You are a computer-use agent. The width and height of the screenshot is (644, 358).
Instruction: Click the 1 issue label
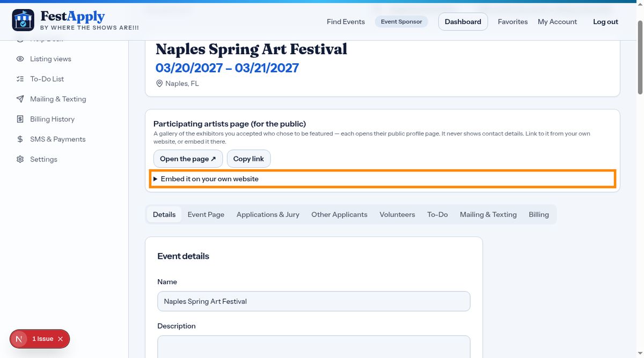[x=43, y=339]
